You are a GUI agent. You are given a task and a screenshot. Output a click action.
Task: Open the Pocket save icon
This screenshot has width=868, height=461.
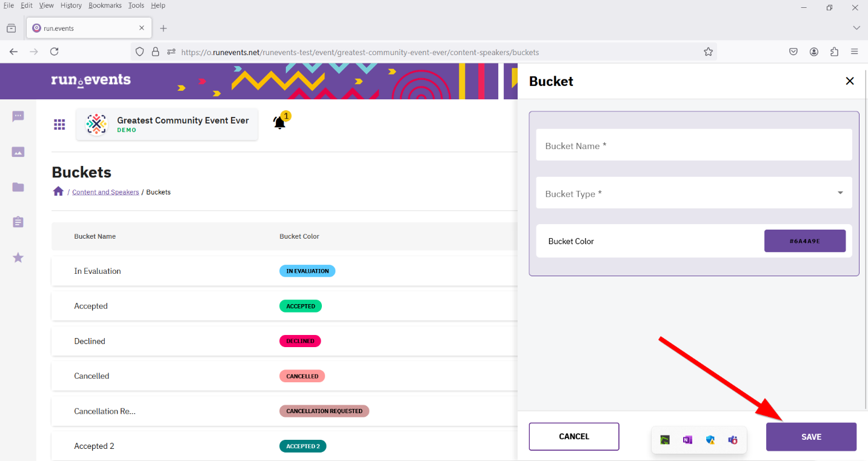(793, 52)
